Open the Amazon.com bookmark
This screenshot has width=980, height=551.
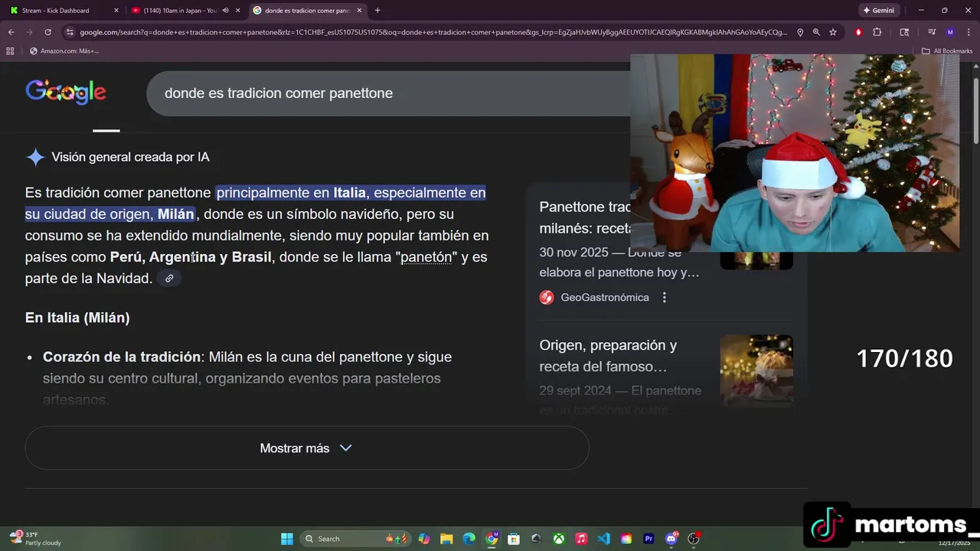pos(64,51)
